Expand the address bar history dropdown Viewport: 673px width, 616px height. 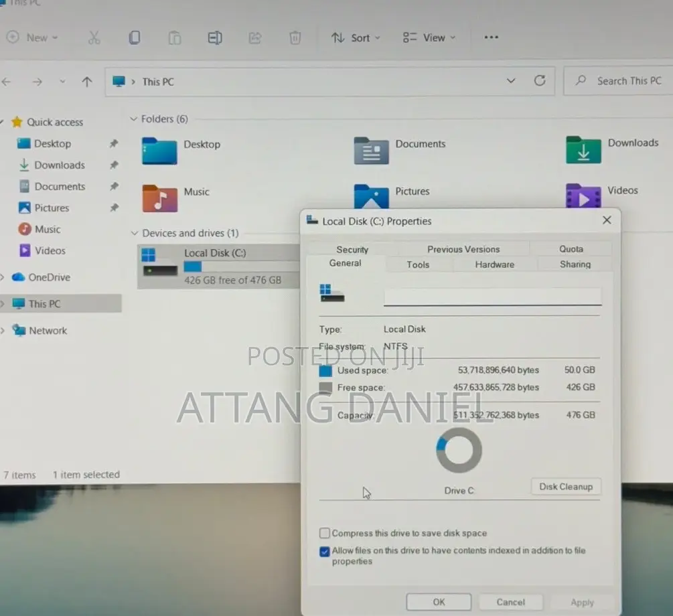tap(511, 81)
